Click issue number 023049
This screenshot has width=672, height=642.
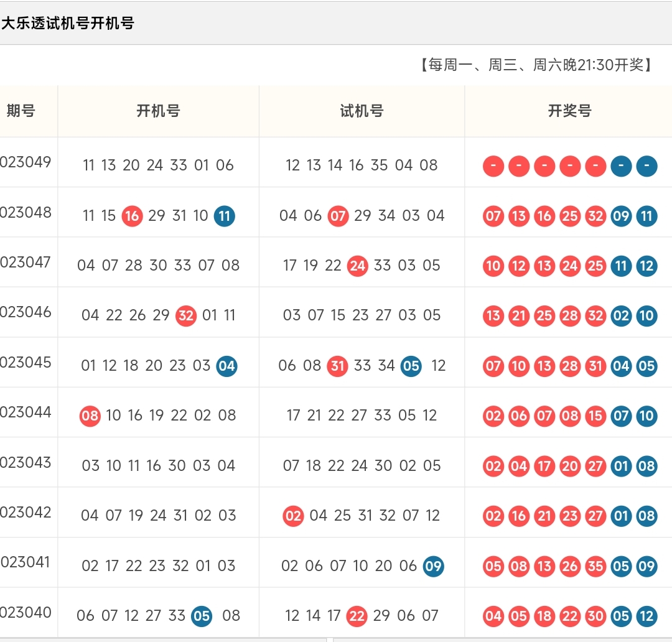point(26,162)
